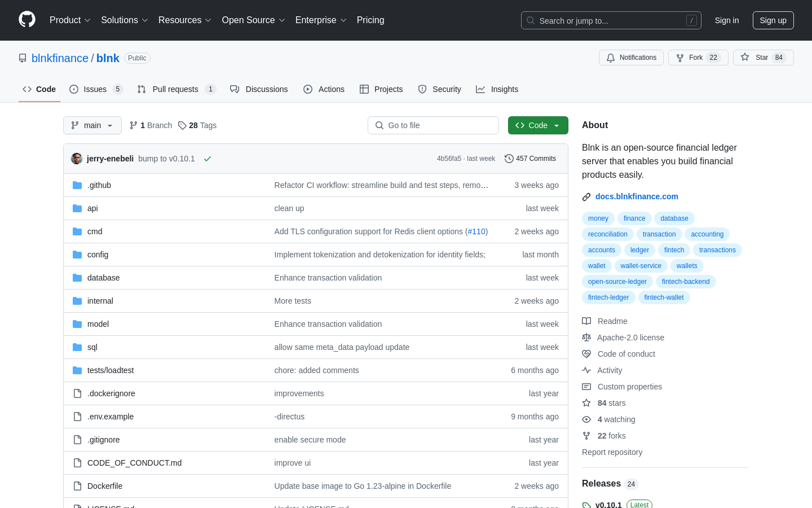Select the open-source-ledger topic tag
Image resolution: width=812 pixels, height=508 pixels.
click(617, 282)
